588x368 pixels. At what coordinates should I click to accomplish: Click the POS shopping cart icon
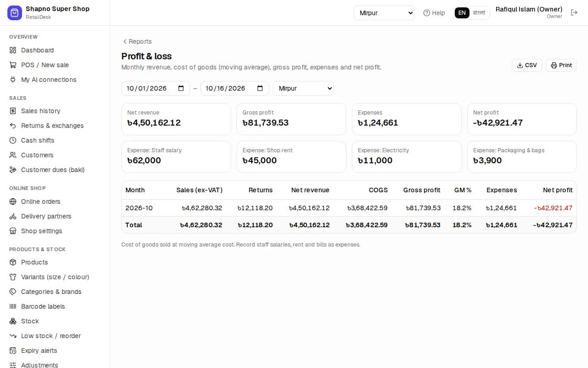click(13, 65)
